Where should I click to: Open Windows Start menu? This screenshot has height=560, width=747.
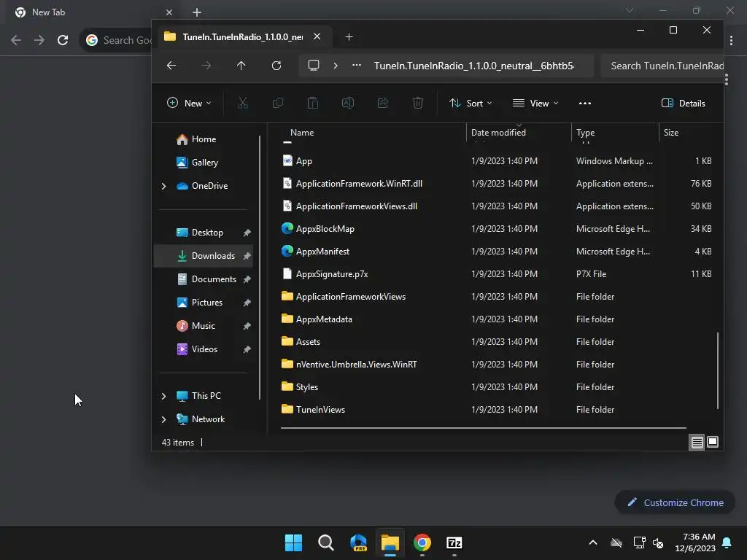click(293, 542)
